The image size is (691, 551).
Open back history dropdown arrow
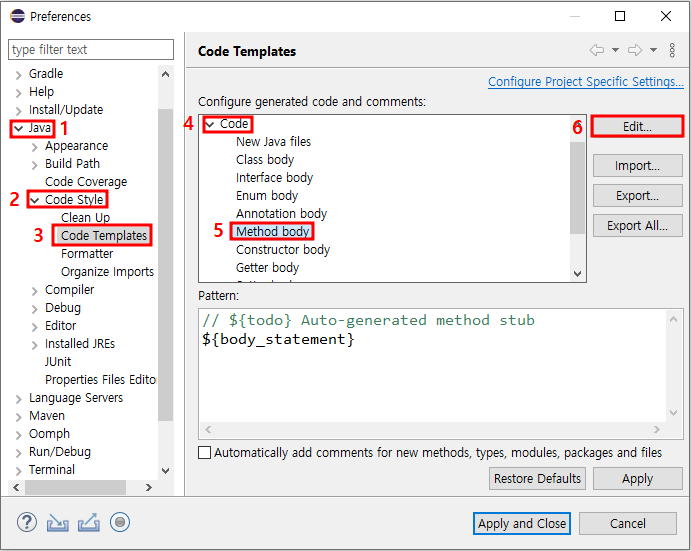[x=615, y=50]
